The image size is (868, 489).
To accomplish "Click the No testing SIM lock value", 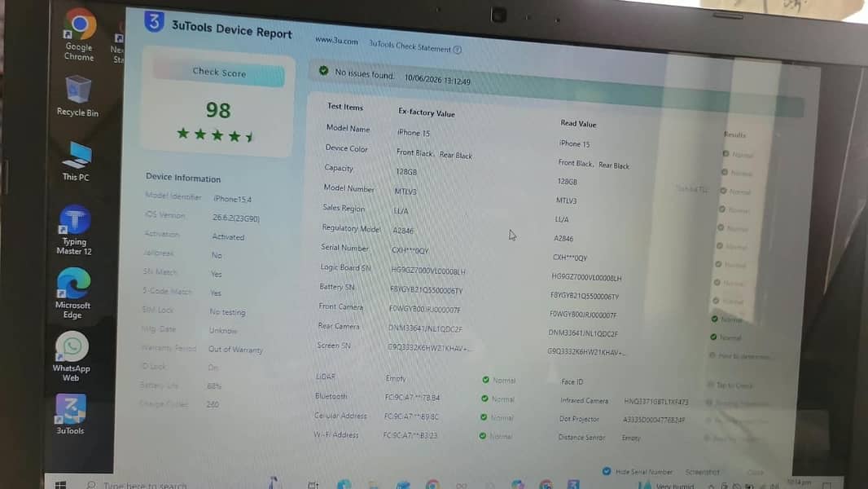I will pos(227,312).
